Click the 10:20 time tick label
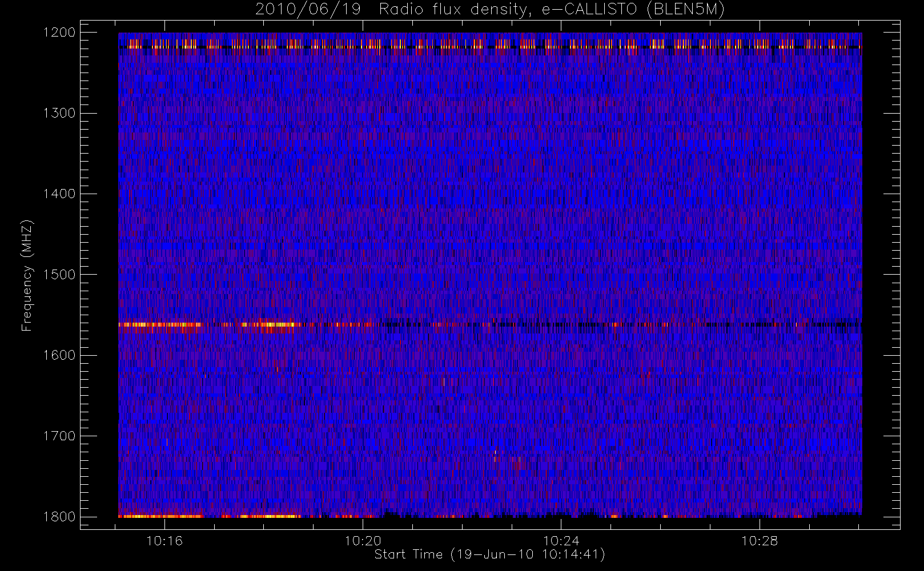The image size is (924, 571). 363,541
